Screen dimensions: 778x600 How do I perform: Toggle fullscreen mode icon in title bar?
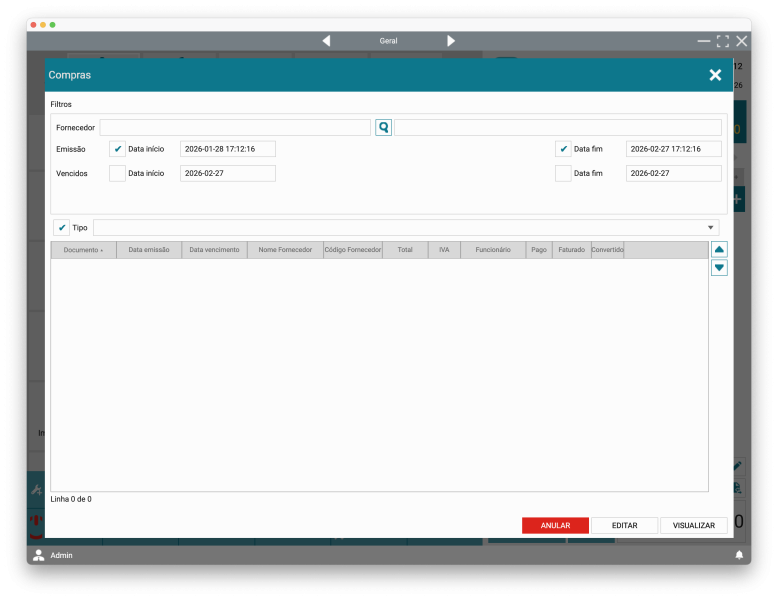pyautogui.click(x=722, y=41)
